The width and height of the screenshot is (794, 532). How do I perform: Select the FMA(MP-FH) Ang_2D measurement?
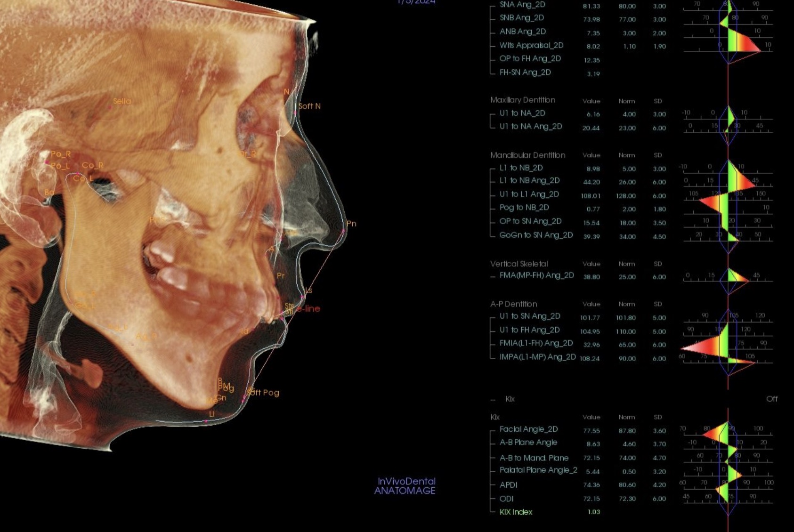pyautogui.click(x=583, y=276)
